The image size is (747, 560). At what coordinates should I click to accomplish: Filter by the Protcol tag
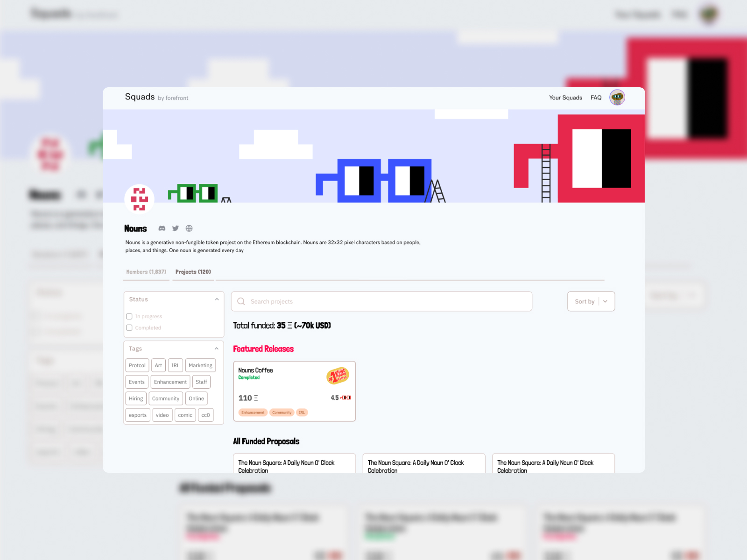(137, 365)
